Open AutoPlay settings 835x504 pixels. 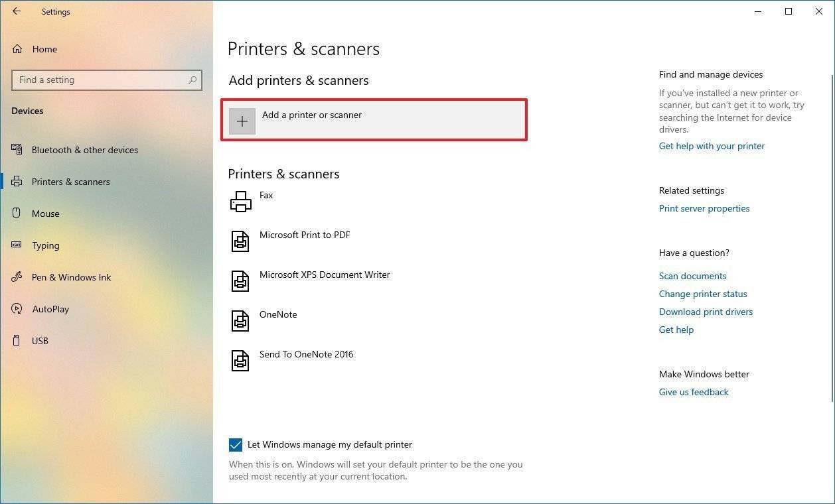pos(51,309)
